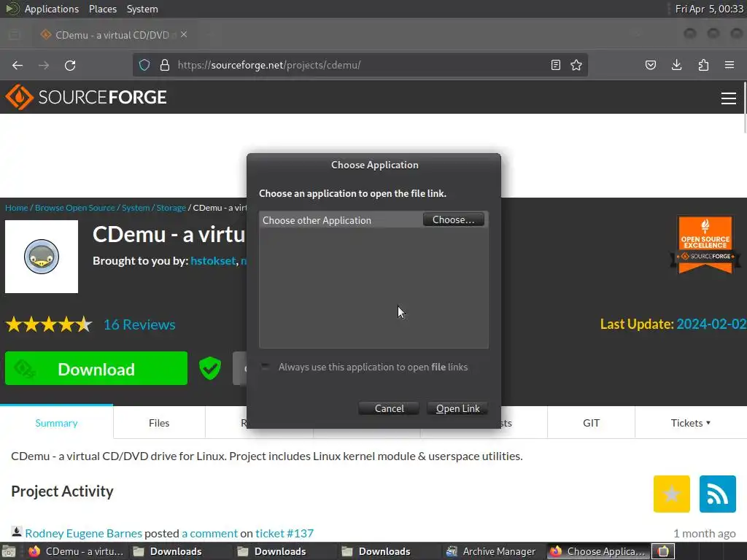Switch to CDemu Firefox window in taskbar
This screenshot has height=560, width=747.
76,551
